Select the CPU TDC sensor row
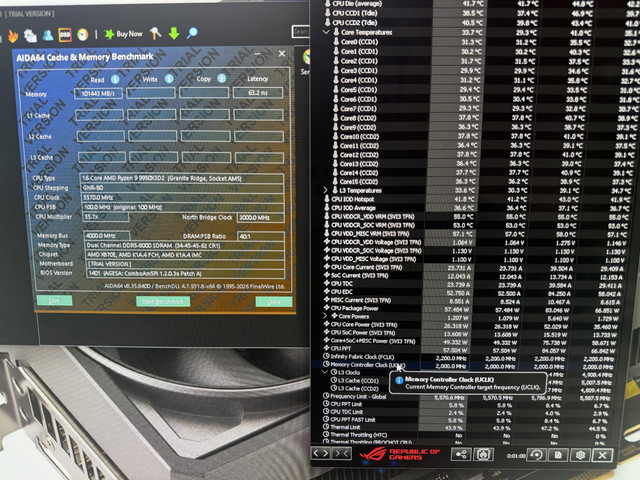640x480 pixels. click(473, 284)
